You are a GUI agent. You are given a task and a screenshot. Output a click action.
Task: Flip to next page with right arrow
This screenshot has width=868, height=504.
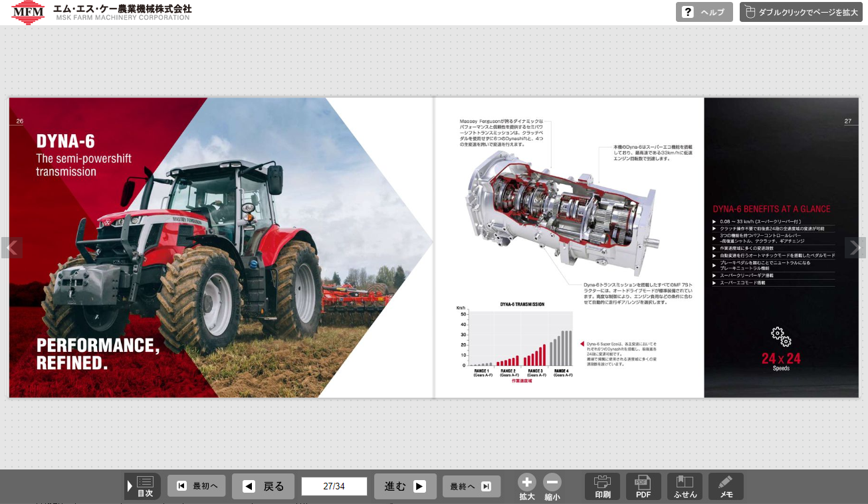pyautogui.click(x=855, y=248)
